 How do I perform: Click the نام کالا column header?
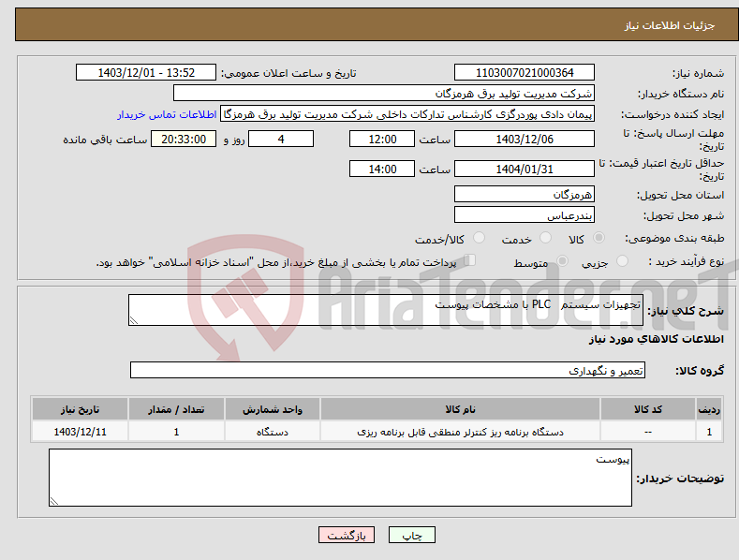460,409
